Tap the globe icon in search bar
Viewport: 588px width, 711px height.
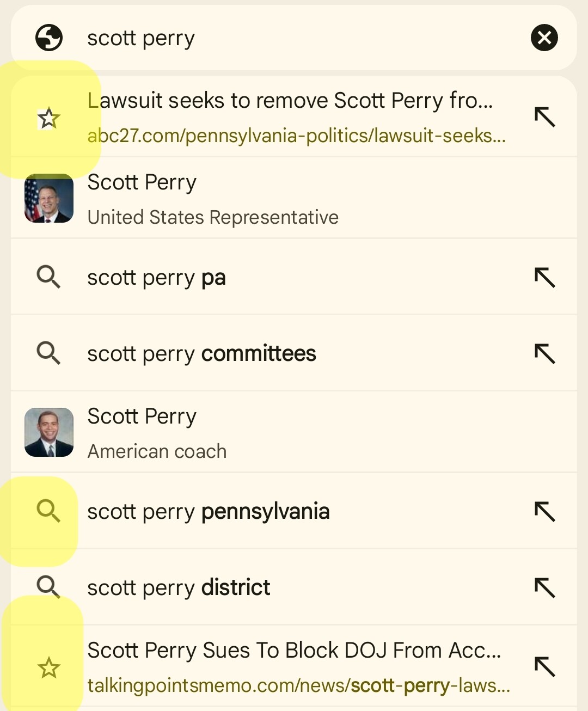point(49,38)
